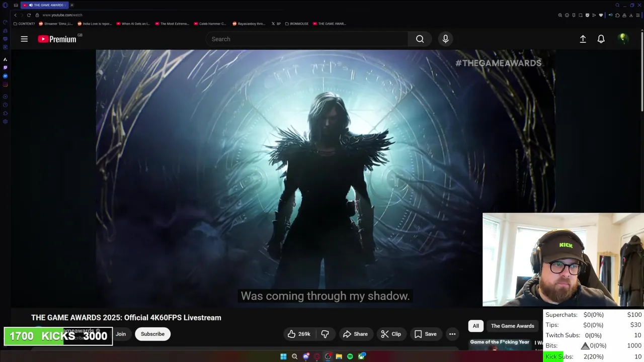Click the Join membership button

(x=121, y=334)
